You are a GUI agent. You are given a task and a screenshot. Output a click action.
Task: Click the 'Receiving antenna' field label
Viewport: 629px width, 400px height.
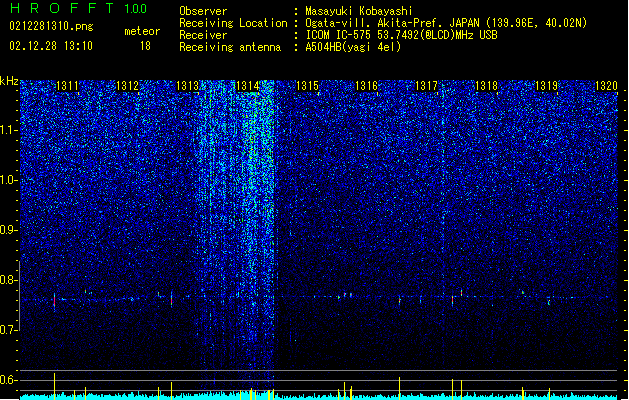[x=230, y=47]
